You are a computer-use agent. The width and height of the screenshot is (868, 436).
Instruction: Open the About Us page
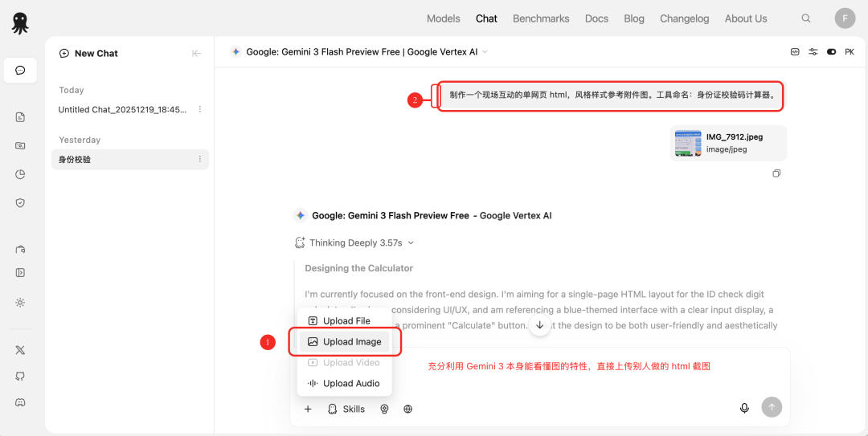[x=746, y=18]
